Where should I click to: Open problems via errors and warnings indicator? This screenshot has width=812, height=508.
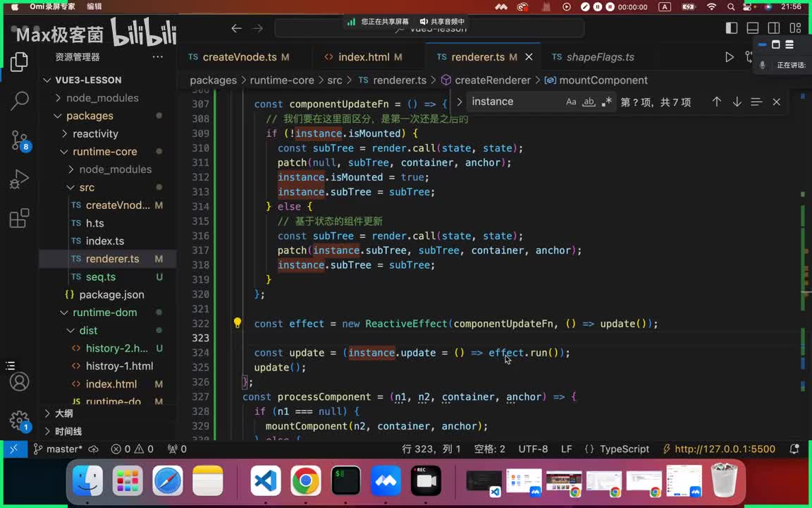[132, 449]
